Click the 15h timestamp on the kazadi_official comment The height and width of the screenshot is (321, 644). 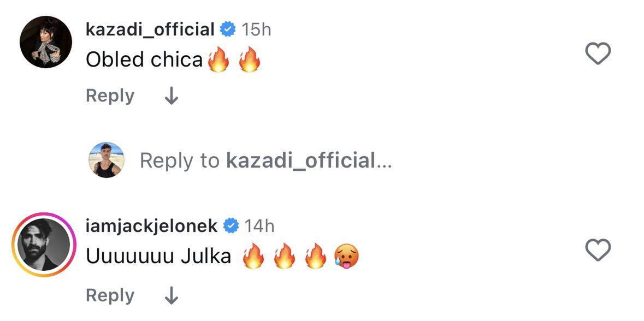click(x=256, y=29)
